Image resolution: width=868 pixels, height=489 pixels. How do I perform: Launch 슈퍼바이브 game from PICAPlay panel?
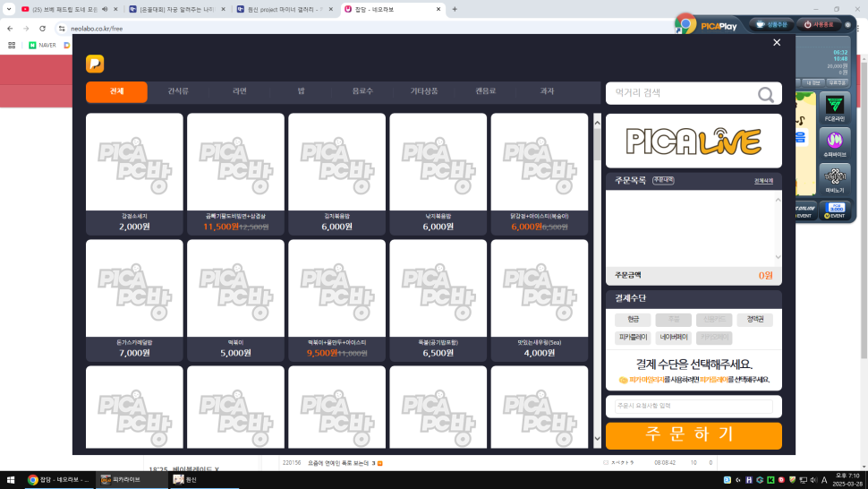coord(834,144)
